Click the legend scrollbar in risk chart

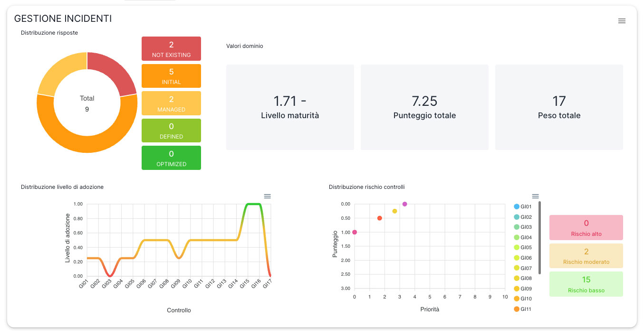click(x=539, y=237)
